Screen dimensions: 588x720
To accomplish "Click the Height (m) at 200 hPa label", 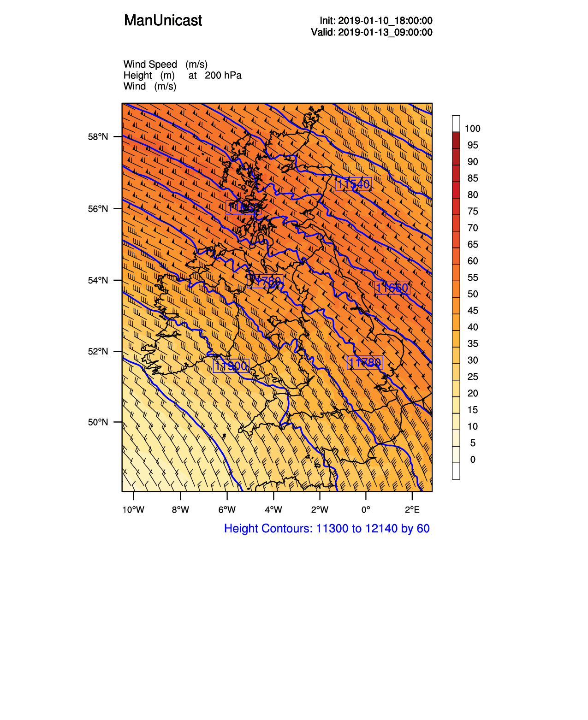I will pyautogui.click(x=183, y=75).
